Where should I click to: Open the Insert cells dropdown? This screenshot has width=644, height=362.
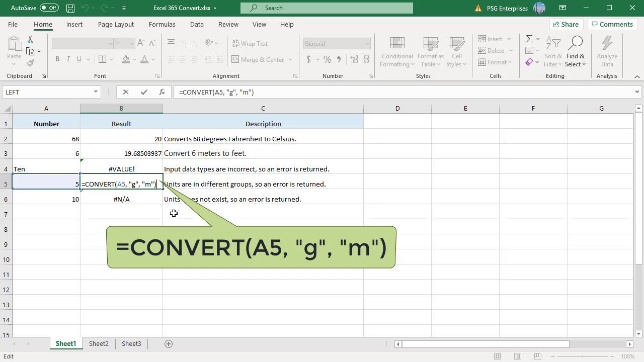[x=509, y=39]
